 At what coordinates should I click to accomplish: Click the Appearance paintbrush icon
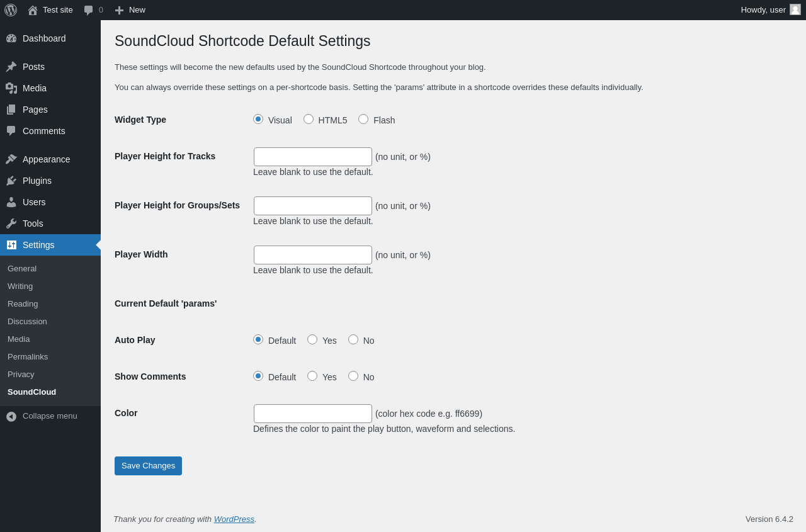11,159
